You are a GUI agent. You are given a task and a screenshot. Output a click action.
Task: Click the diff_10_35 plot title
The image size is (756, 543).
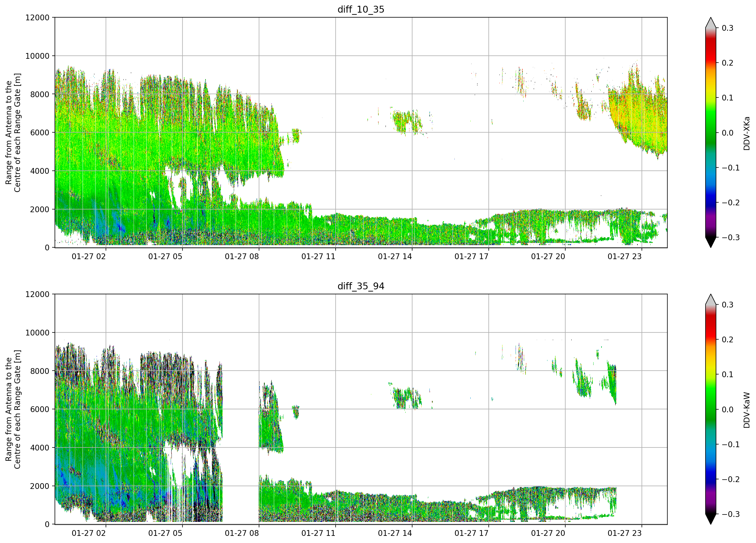[361, 9]
